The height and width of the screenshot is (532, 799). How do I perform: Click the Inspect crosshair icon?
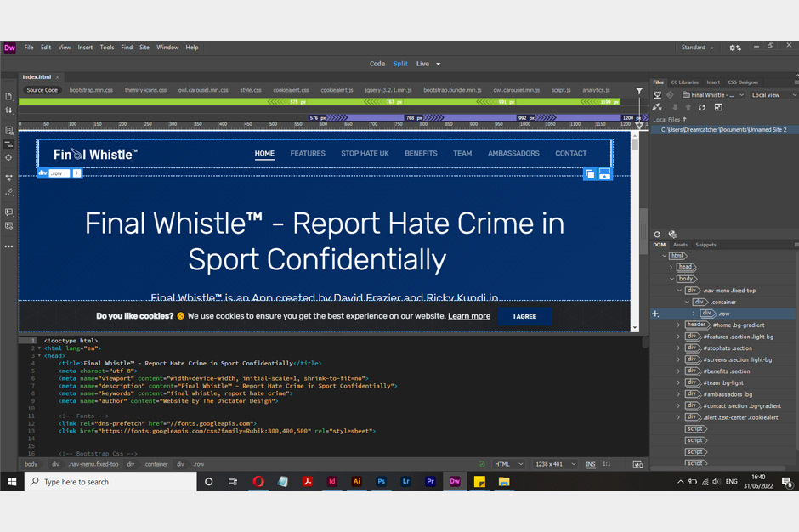(x=8, y=157)
